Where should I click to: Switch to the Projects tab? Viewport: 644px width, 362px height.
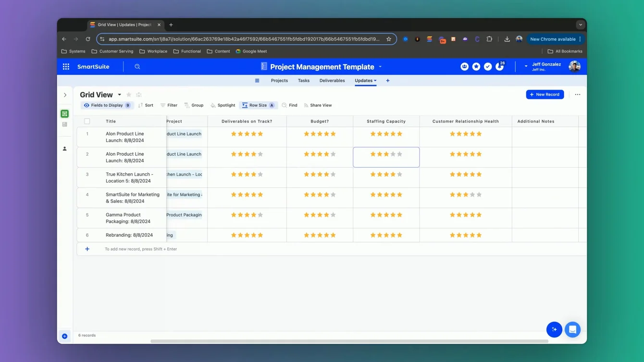pos(279,81)
